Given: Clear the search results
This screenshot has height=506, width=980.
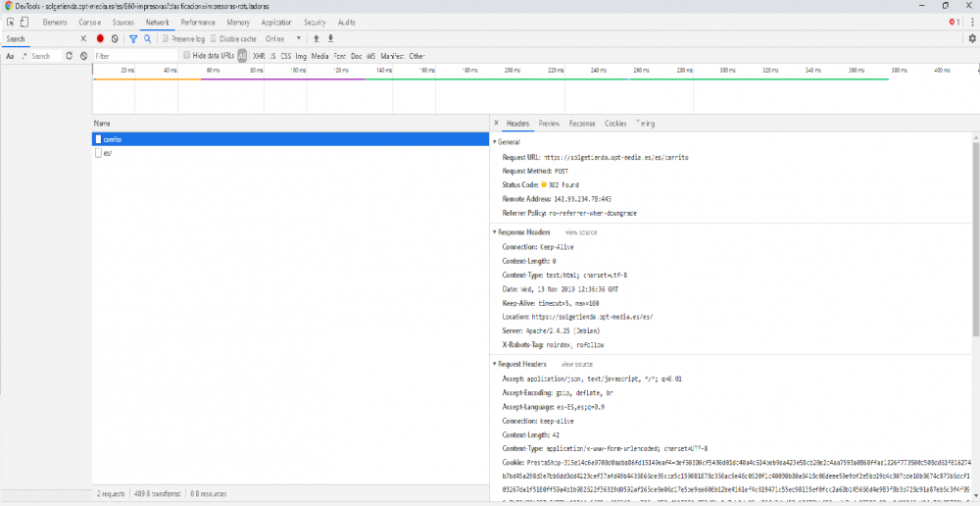Looking at the screenshot, I should click(x=83, y=56).
